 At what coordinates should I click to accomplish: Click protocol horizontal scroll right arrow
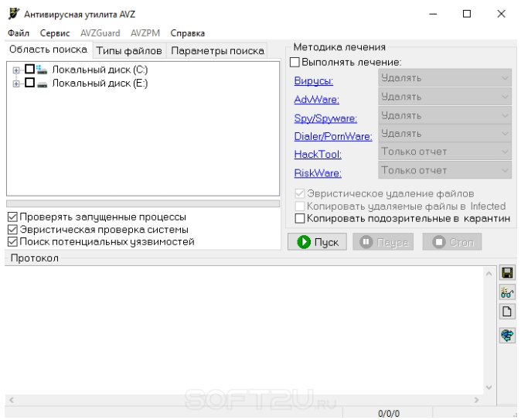pyautogui.click(x=476, y=400)
